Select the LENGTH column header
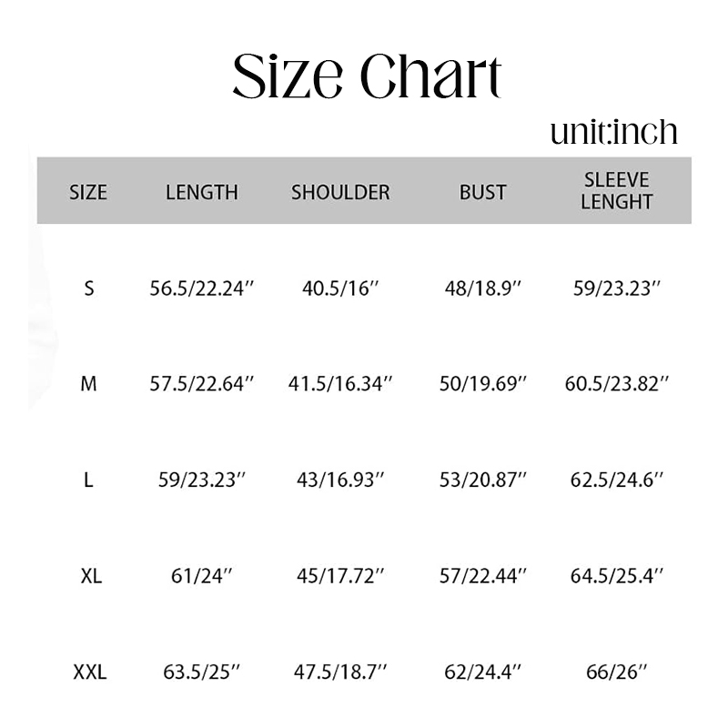This screenshot has height=728, width=728. (x=202, y=192)
